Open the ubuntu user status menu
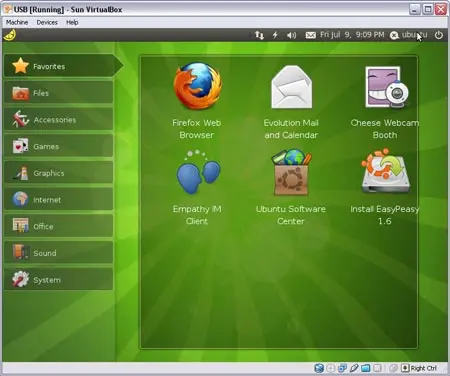The image size is (450, 376). pyautogui.click(x=409, y=35)
